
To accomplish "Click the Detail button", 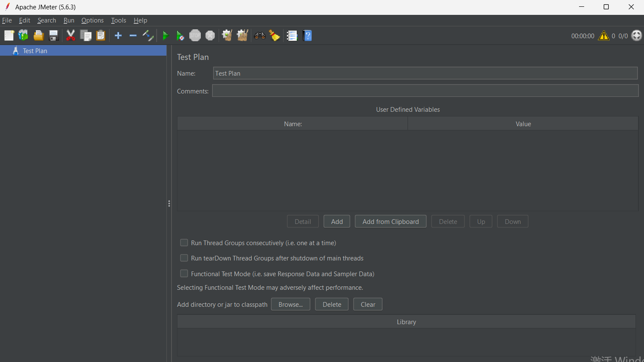I will [x=303, y=221].
